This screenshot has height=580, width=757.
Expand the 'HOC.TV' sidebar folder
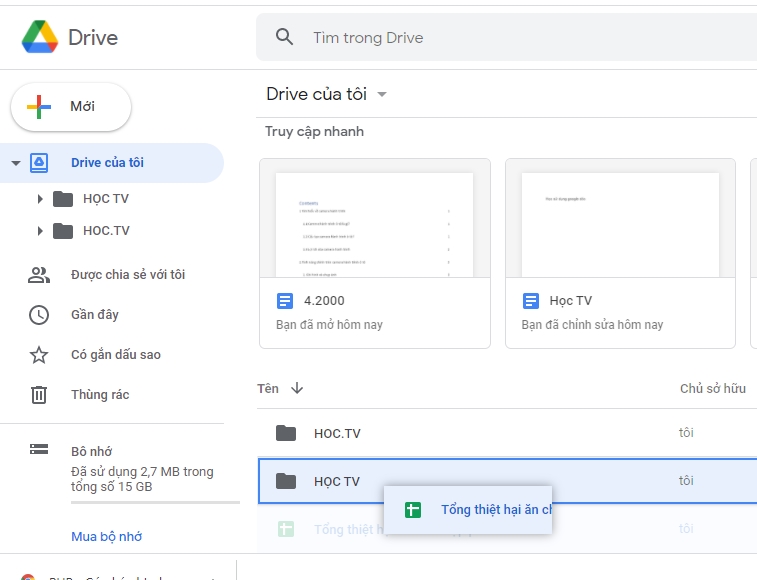(40, 231)
